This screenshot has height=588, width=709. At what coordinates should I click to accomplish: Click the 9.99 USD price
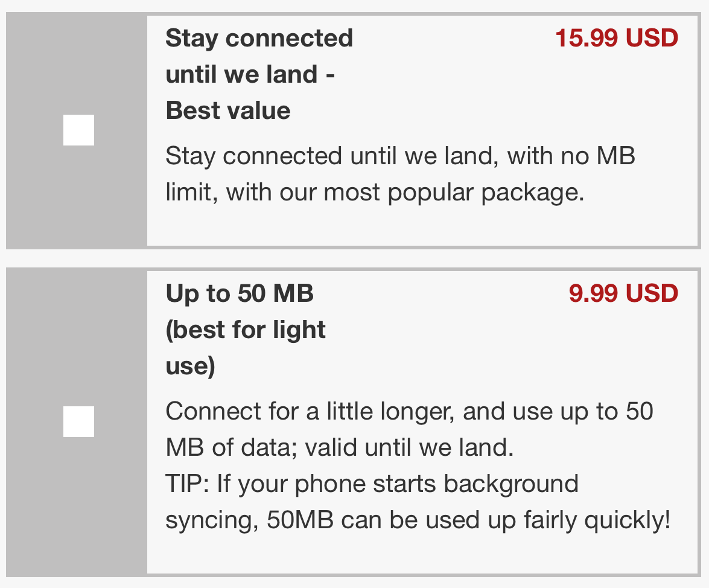(x=623, y=293)
